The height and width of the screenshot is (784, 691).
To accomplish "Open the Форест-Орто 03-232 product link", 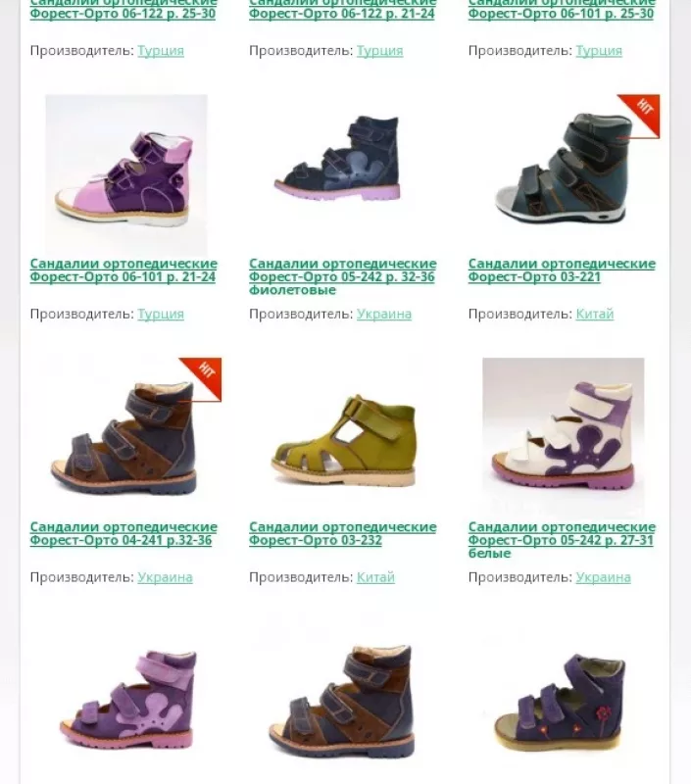I will 342,533.
